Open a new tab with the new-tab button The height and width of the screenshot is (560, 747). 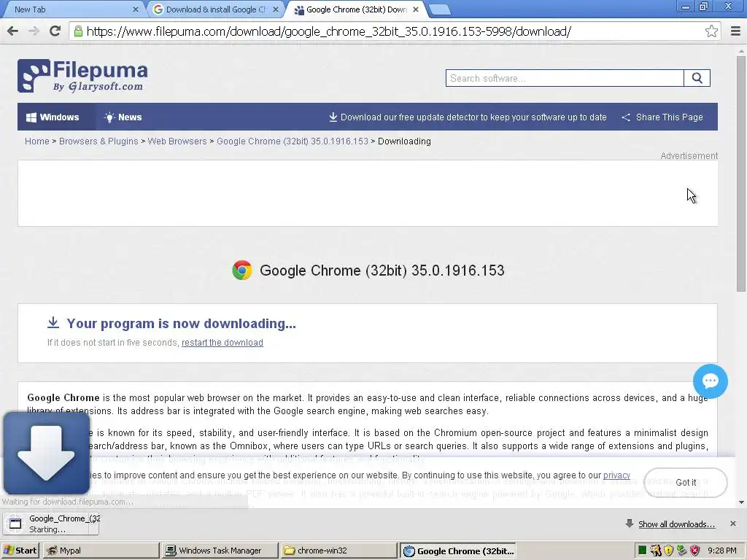(x=439, y=9)
